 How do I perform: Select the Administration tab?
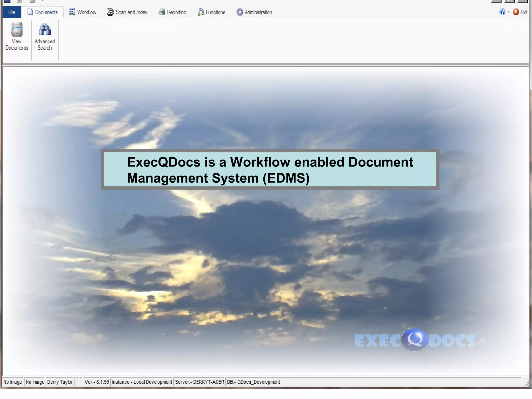click(x=258, y=12)
